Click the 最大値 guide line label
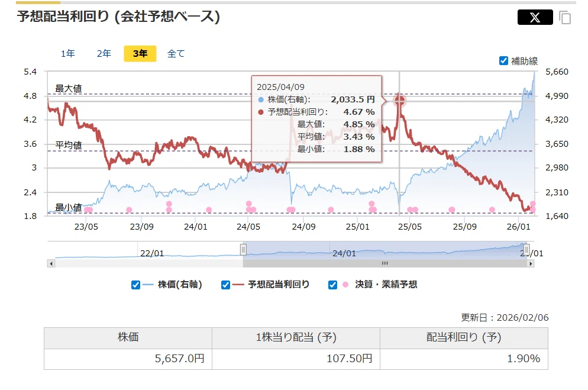 [x=68, y=89]
